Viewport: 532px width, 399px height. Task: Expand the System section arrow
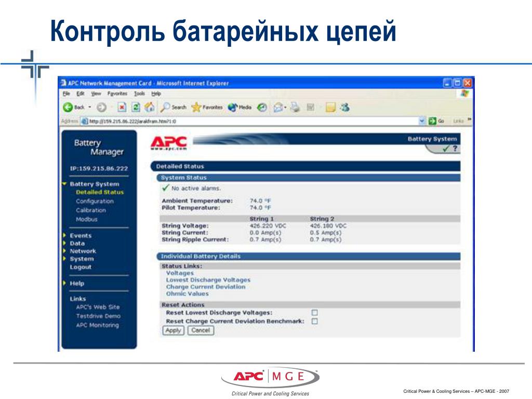[64, 259]
